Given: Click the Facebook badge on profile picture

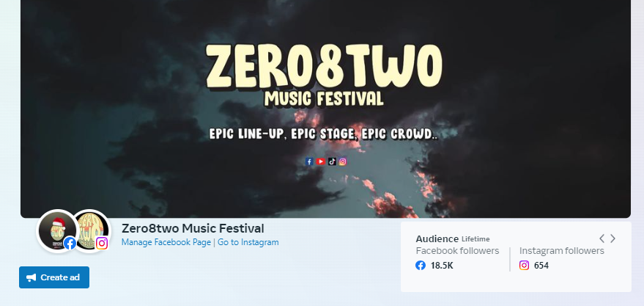Looking at the screenshot, I should [70, 243].
